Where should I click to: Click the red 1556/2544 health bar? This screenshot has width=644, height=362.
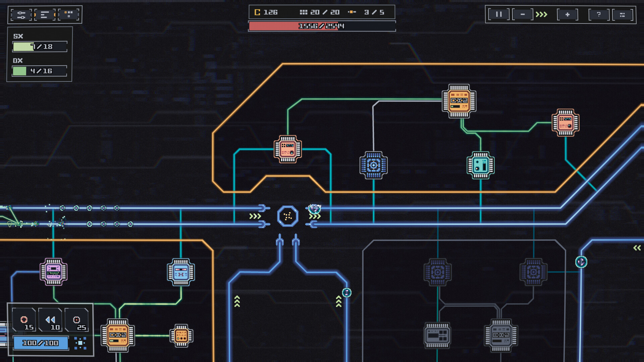(322, 26)
